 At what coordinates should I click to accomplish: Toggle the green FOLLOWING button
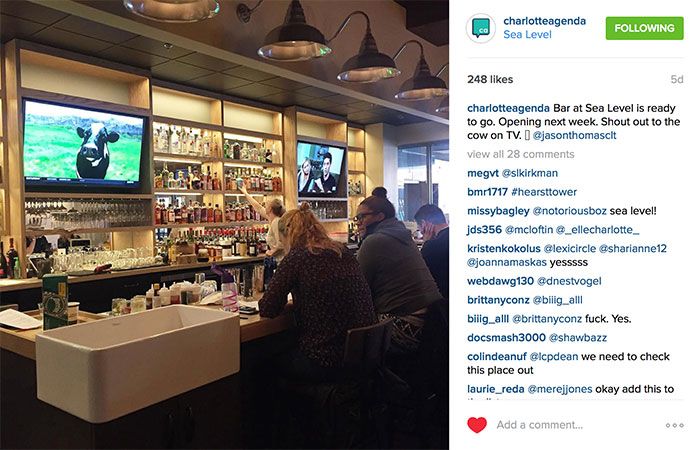[644, 28]
